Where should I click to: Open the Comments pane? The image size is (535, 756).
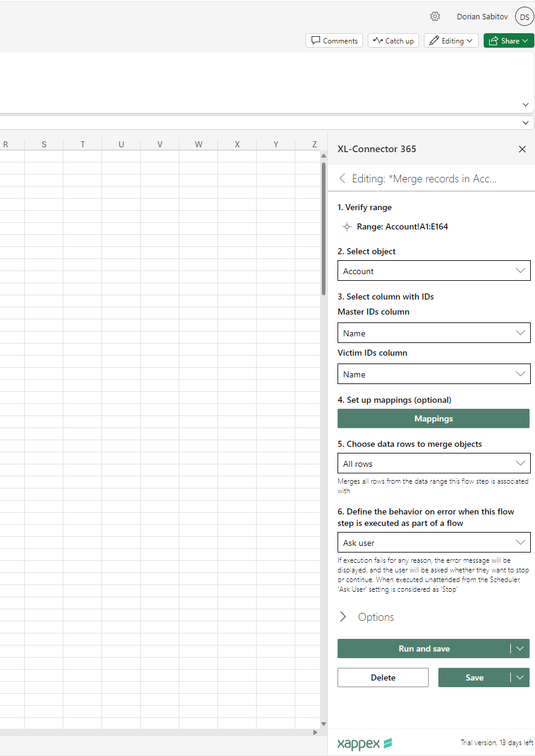[334, 40]
